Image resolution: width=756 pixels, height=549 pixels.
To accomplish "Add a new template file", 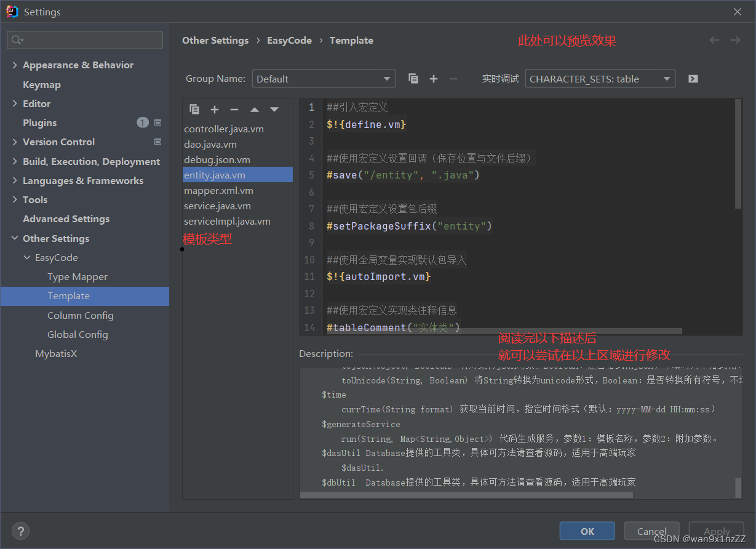I will [215, 109].
